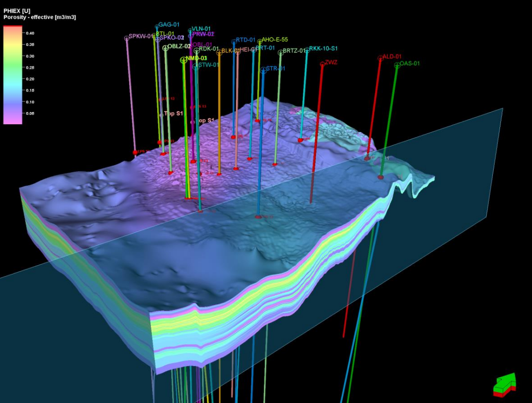Click the porosity color scale bar
532x403 pixels.
pyautogui.click(x=13, y=75)
